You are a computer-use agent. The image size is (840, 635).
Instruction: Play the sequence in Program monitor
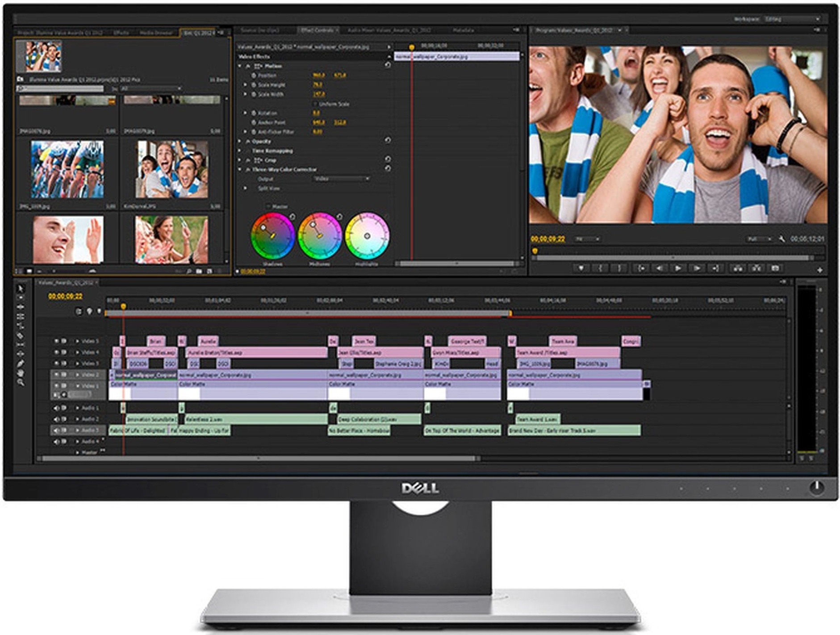678,268
